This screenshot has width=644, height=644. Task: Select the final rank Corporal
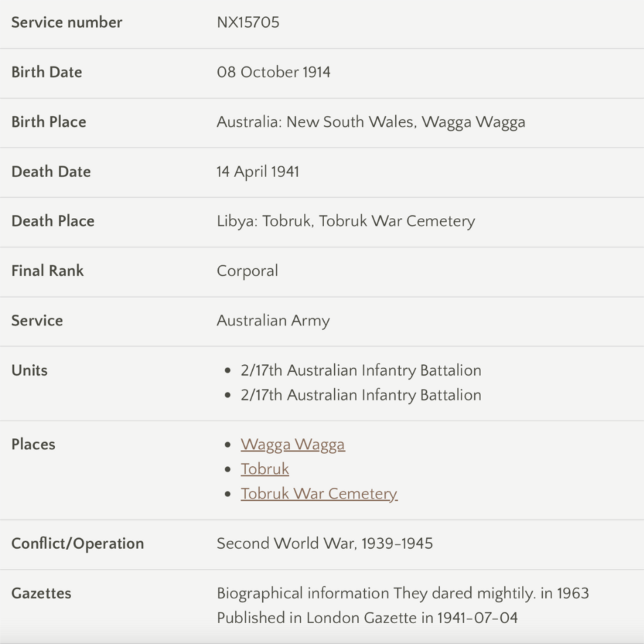point(248,271)
